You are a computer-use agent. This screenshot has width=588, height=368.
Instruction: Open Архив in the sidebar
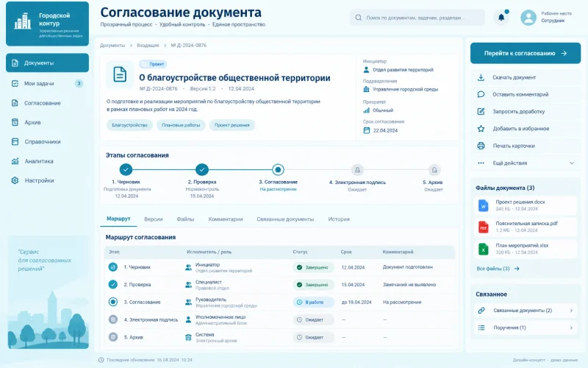pos(47,122)
